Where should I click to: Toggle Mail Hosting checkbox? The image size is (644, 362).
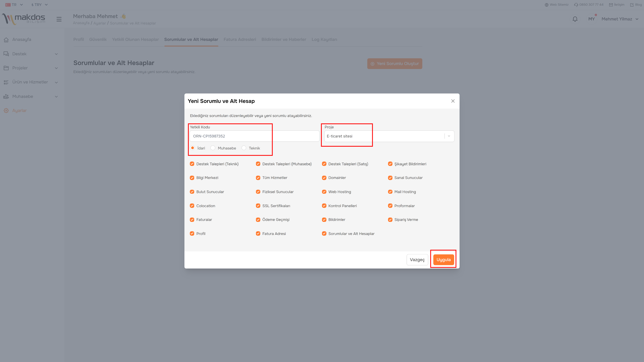coord(390,192)
